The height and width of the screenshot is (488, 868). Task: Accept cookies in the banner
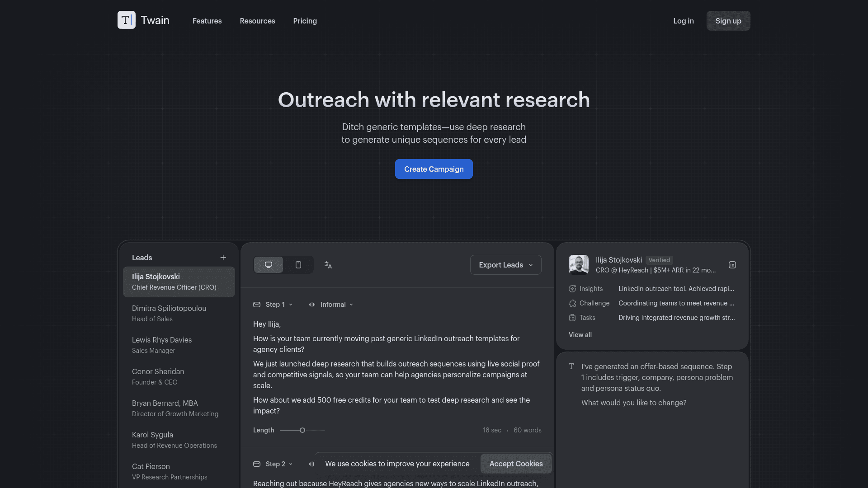pyautogui.click(x=516, y=464)
